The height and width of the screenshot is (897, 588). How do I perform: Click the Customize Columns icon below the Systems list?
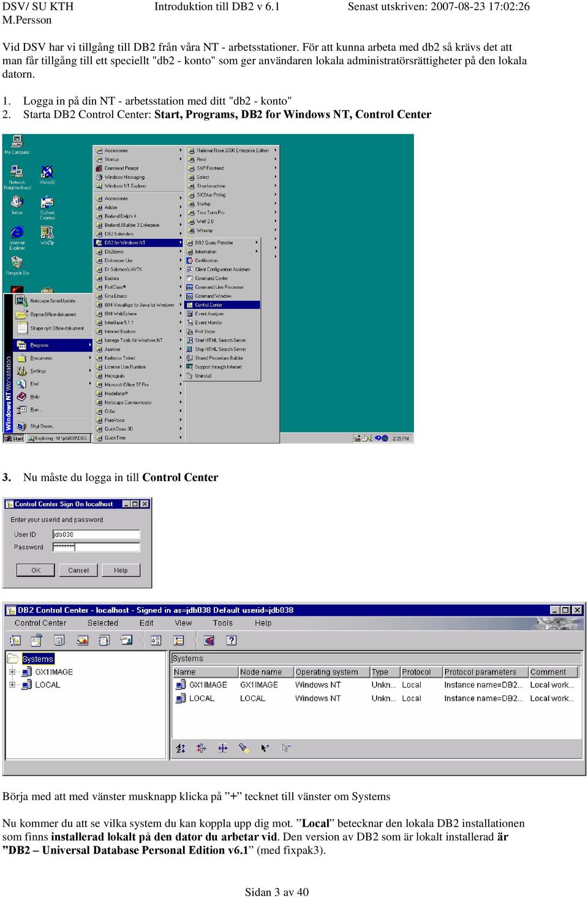point(222,748)
